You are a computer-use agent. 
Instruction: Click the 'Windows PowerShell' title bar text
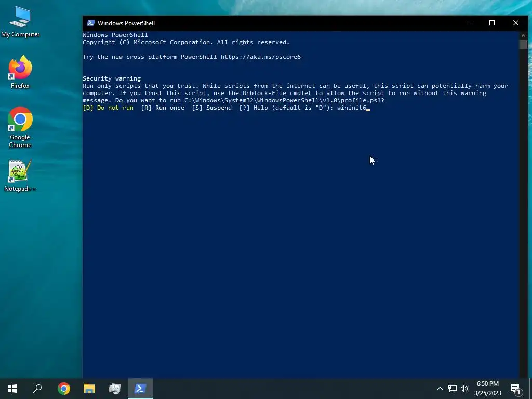pyautogui.click(x=126, y=23)
